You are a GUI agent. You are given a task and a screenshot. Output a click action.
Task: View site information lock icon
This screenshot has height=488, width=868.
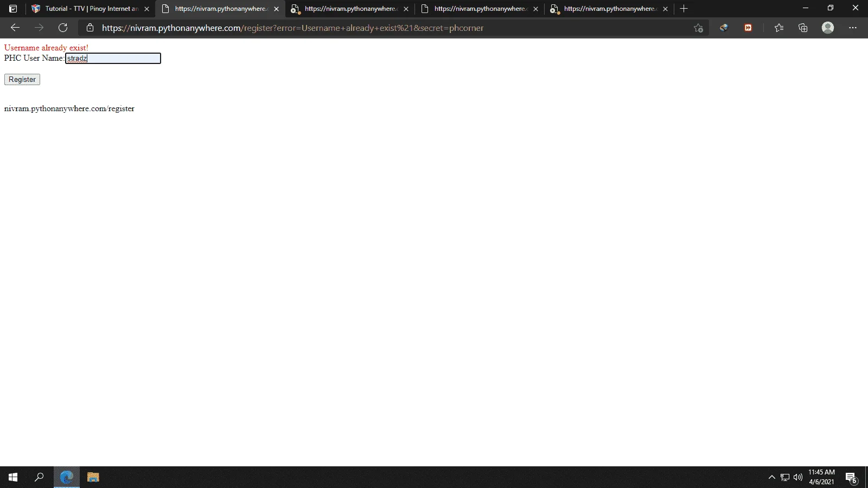[90, 28]
